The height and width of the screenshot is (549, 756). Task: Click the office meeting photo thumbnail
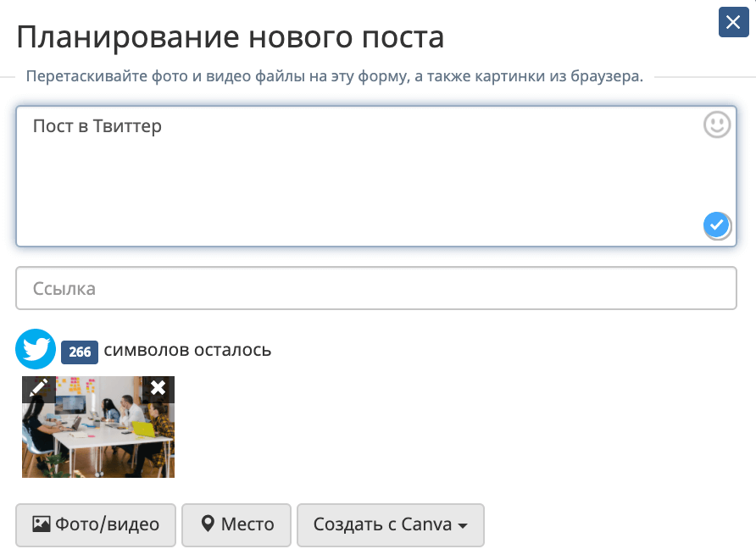97,432
